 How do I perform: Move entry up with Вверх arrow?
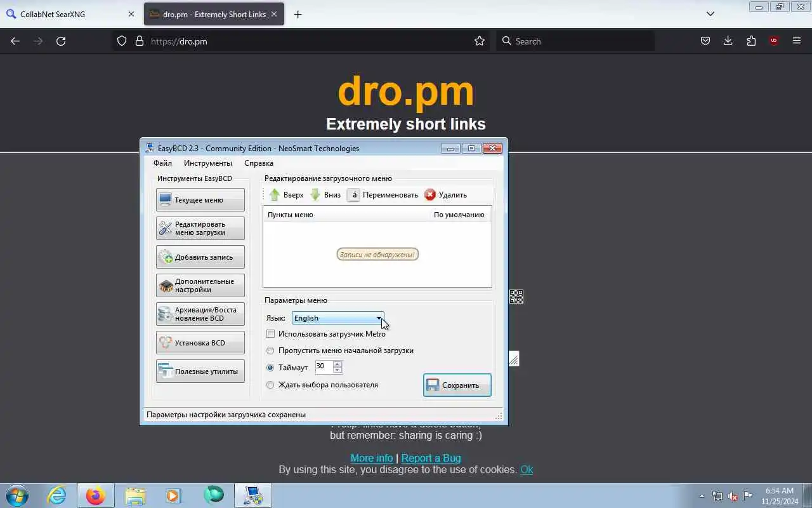pos(286,195)
